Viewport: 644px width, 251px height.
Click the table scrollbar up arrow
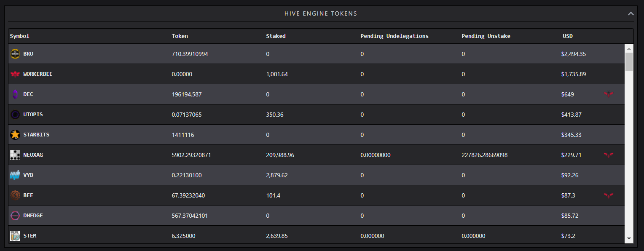(629, 48)
